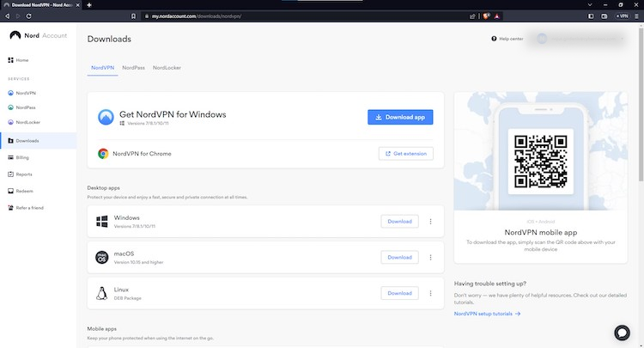This screenshot has height=348, width=644.
Task: Open tab search dropdown arrow
Action: point(590,5)
